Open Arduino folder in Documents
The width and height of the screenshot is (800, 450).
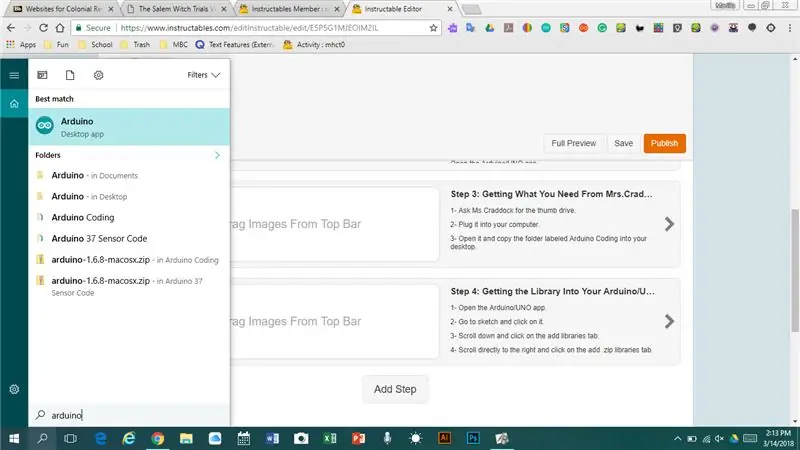(129, 176)
